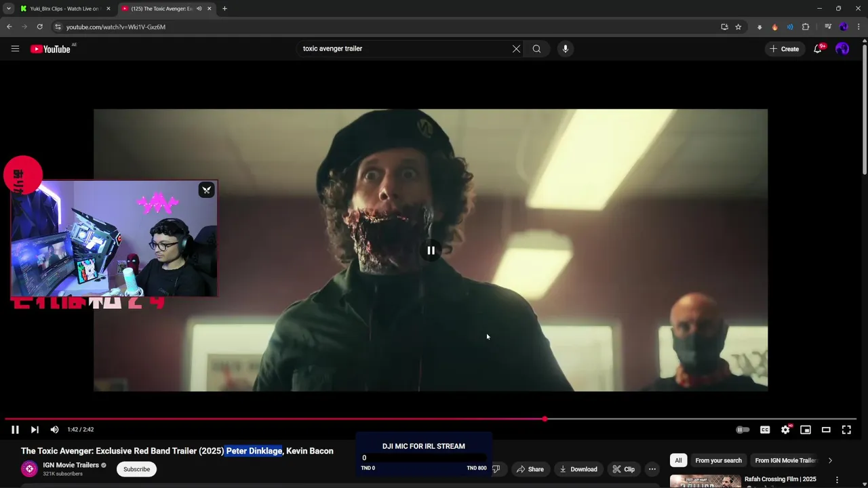Create a Clip of the video
This screenshot has width=868, height=488.
[x=624, y=469]
